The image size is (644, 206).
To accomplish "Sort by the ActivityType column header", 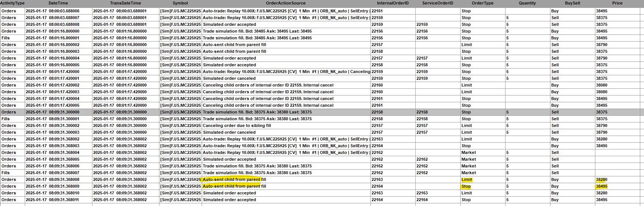I will [12, 3].
